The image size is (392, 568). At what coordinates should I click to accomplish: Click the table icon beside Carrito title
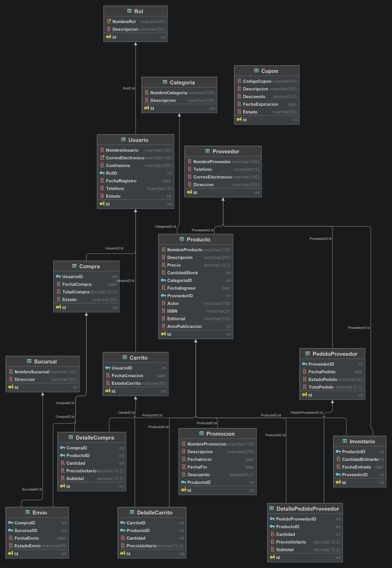(125, 357)
